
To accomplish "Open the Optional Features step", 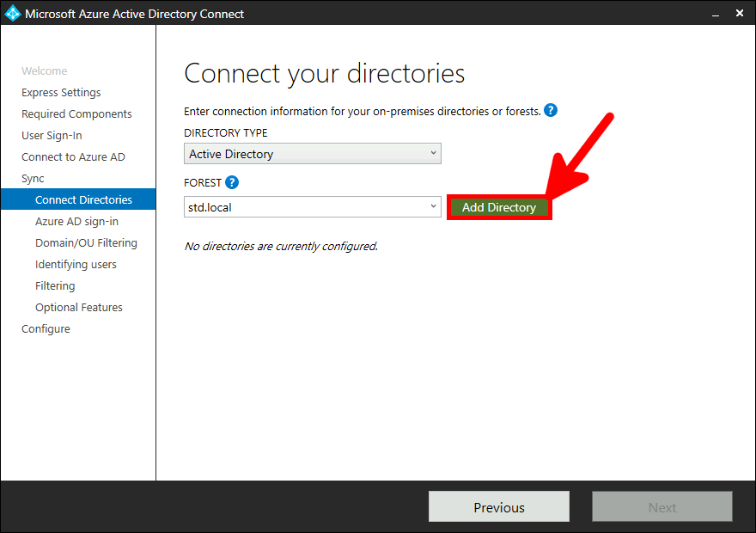I will tap(78, 307).
